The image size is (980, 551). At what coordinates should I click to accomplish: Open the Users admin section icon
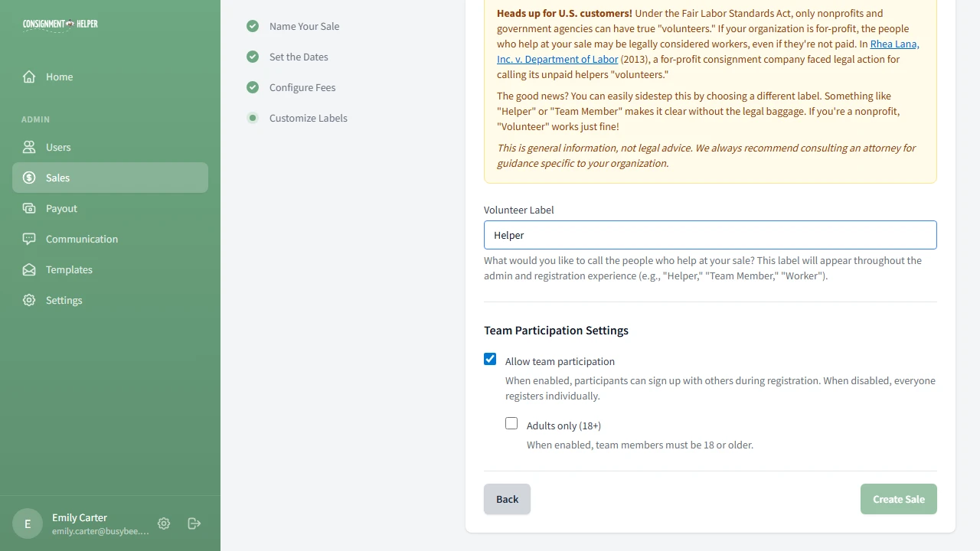(x=28, y=147)
